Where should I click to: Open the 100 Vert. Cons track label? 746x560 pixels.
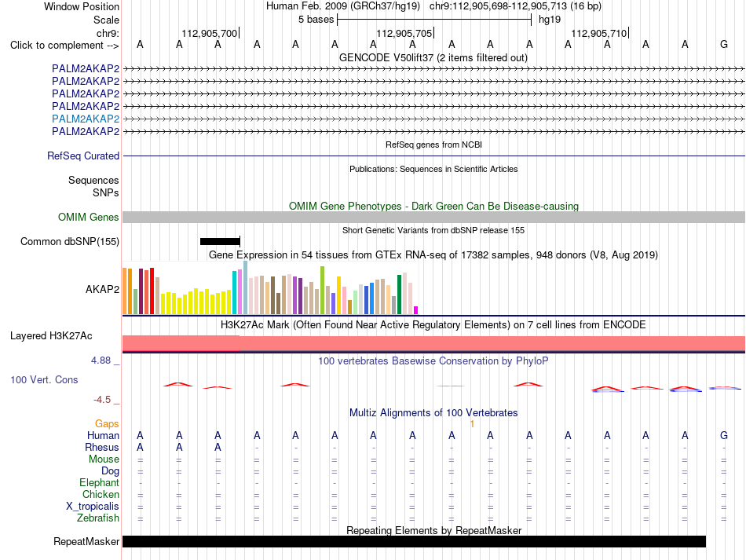(44, 379)
